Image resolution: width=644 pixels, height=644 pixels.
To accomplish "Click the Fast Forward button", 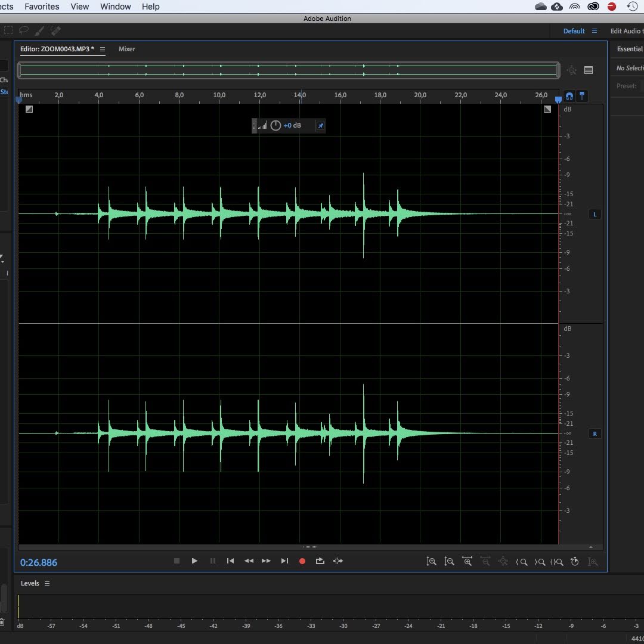I will pyautogui.click(x=267, y=561).
